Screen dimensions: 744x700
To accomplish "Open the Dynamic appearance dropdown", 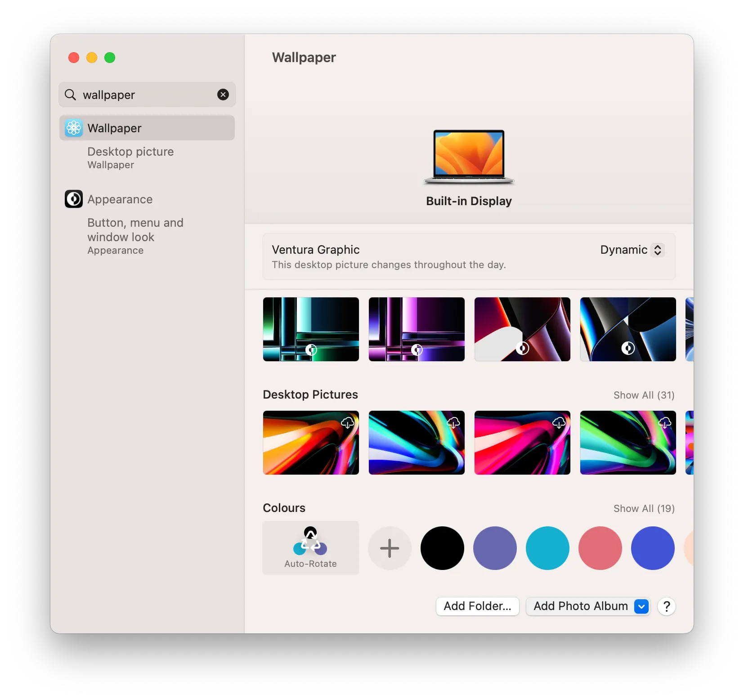I will [x=632, y=250].
